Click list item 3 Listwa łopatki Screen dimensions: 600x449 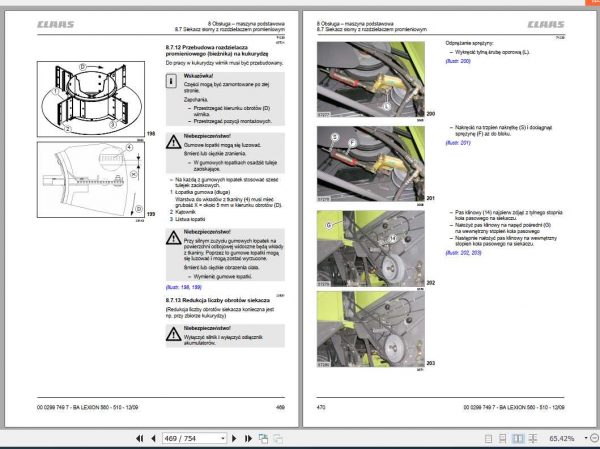pyautogui.click(x=188, y=219)
